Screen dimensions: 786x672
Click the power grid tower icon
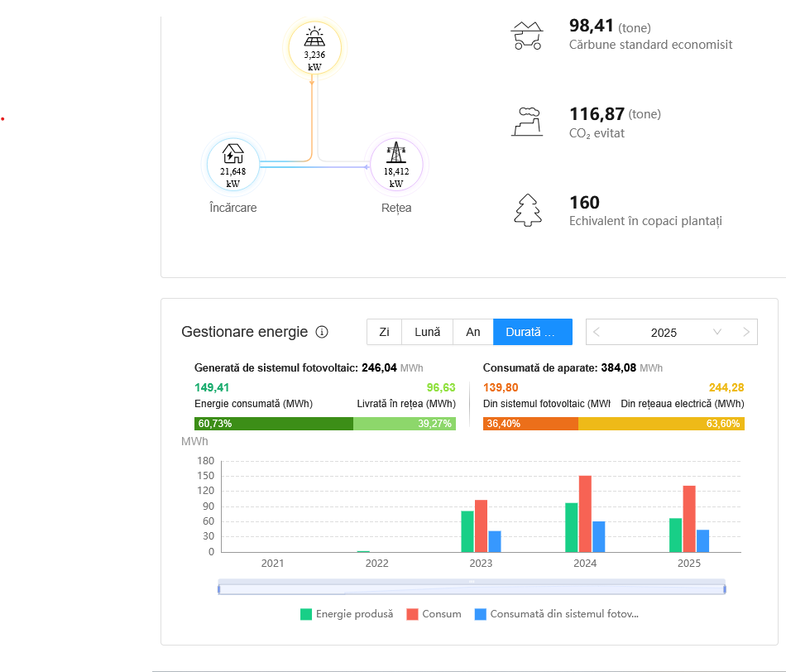coord(396,154)
